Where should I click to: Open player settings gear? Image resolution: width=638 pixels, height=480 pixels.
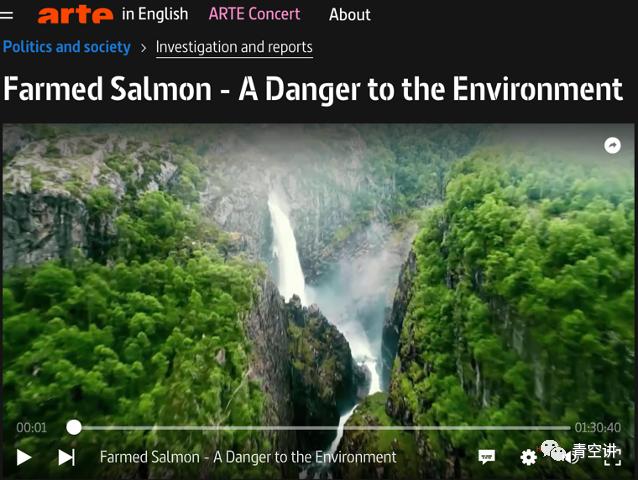528,457
